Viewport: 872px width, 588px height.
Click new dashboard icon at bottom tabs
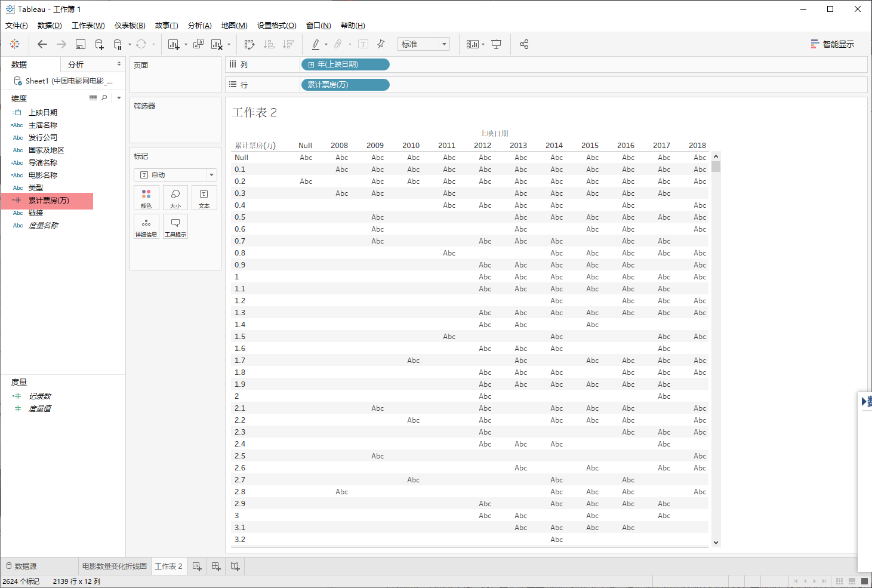click(216, 566)
